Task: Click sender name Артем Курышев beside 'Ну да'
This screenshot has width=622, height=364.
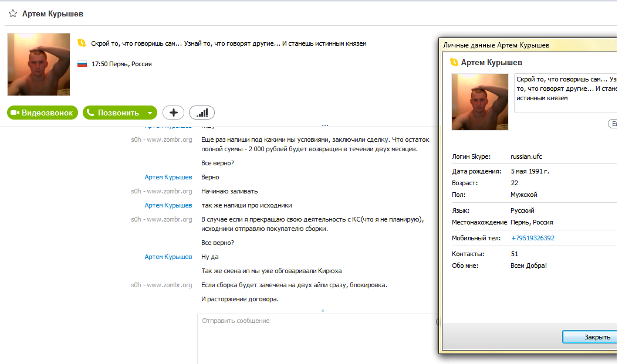Action: pyautogui.click(x=168, y=257)
